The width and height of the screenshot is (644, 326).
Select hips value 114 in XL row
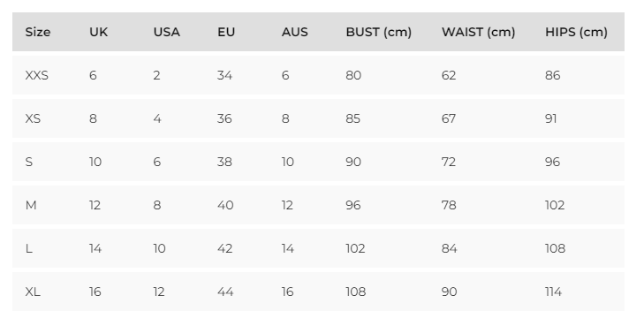(x=553, y=292)
